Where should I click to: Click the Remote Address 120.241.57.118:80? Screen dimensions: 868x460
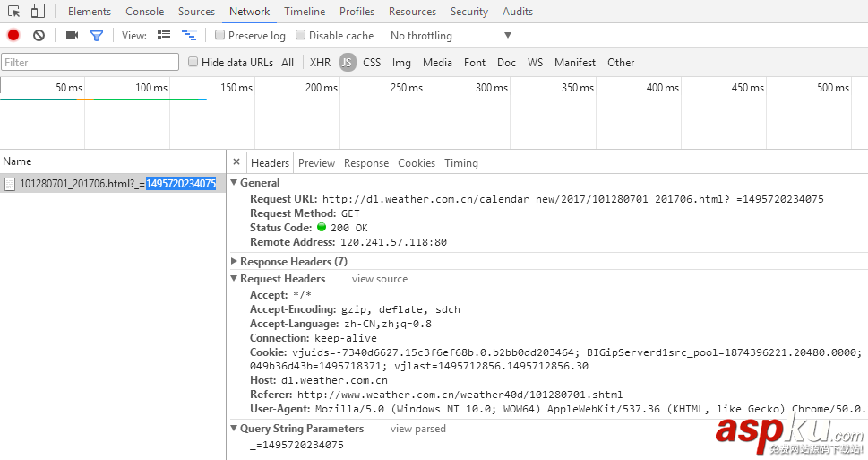point(393,242)
